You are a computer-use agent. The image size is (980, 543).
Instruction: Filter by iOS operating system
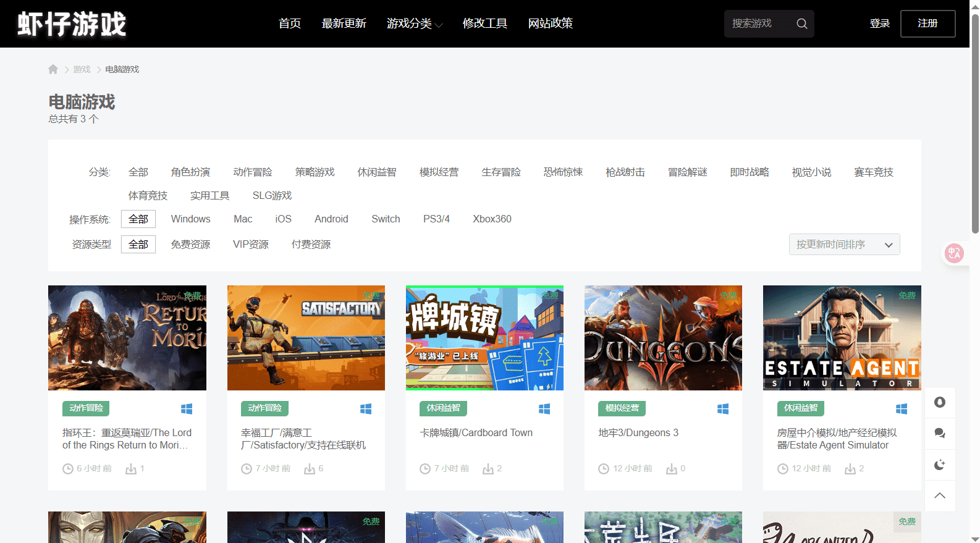click(284, 219)
